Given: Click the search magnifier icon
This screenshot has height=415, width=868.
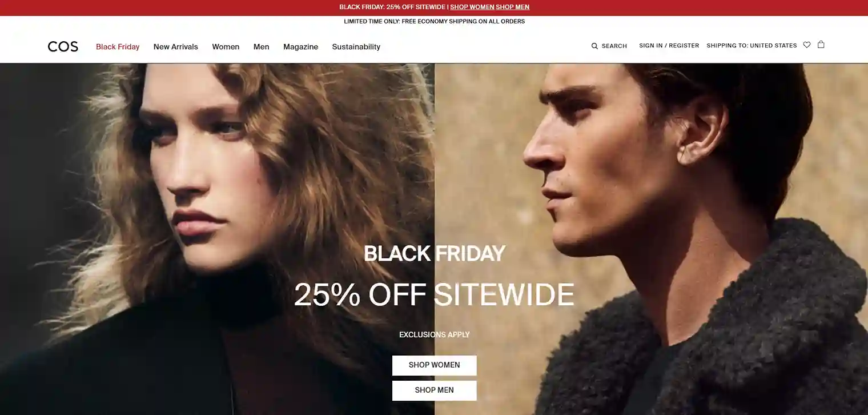Looking at the screenshot, I should [x=594, y=46].
